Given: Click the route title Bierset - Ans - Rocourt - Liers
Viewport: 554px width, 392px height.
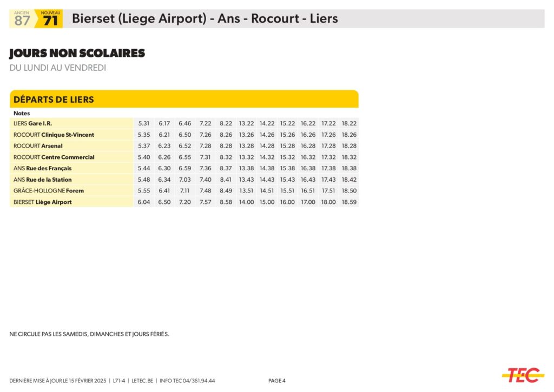Looking at the screenshot, I should tap(205, 18).
